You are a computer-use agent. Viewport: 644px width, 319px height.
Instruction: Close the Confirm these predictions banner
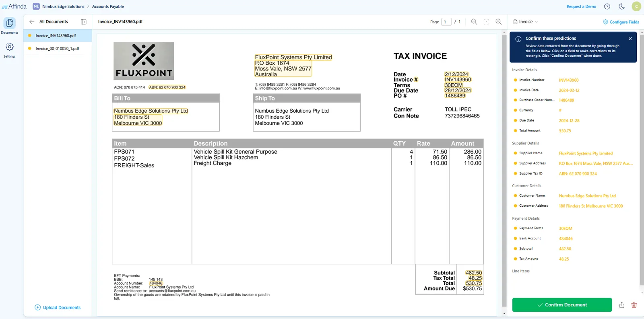coord(630,39)
